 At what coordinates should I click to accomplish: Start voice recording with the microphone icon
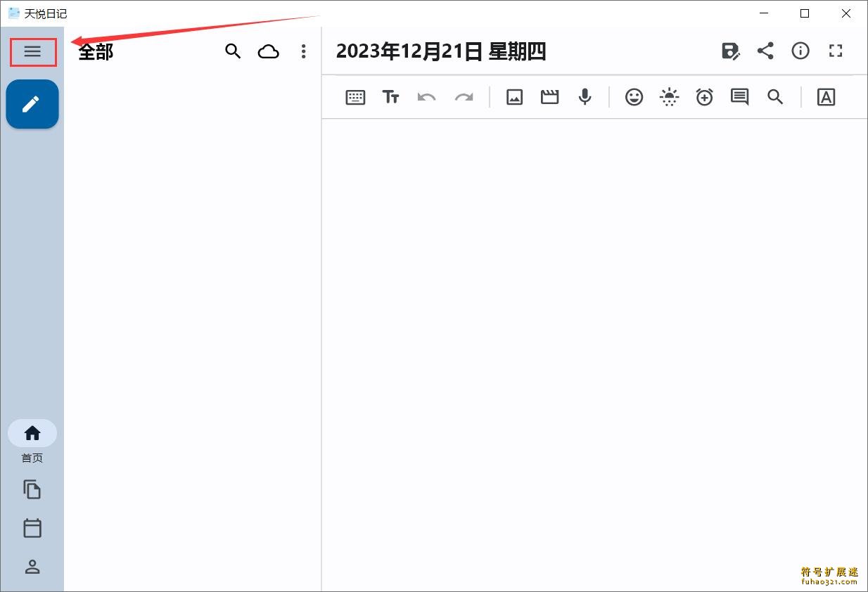click(585, 97)
